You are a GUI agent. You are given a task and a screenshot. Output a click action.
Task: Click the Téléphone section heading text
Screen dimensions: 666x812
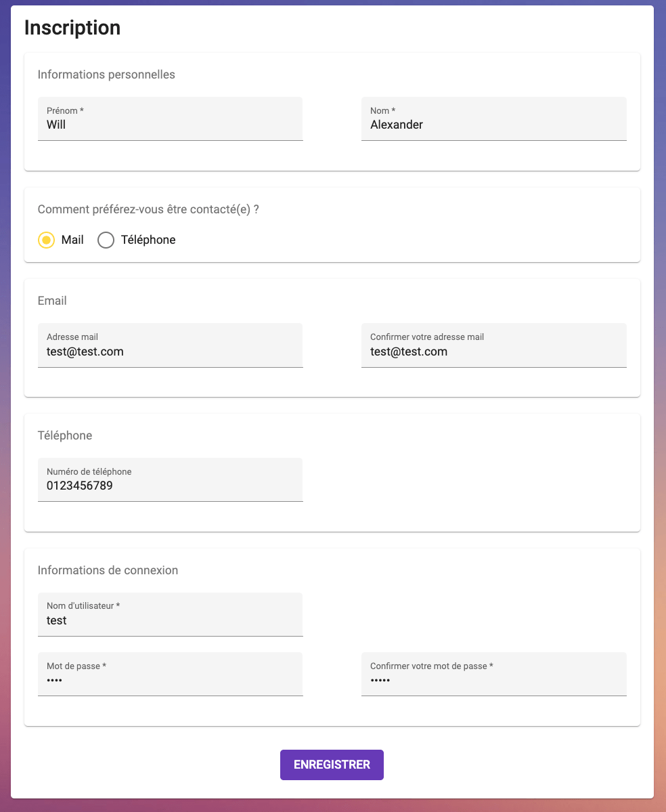click(x=65, y=435)
